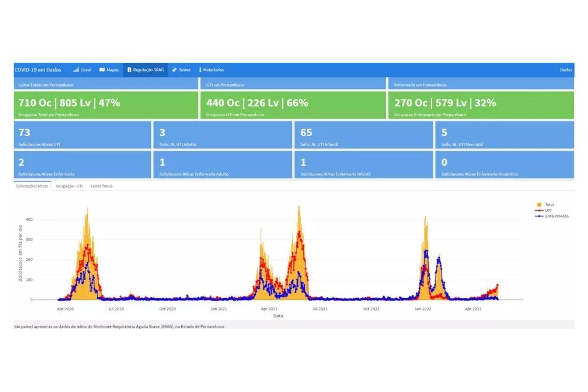Click the Geral bar chart icon
Viewport: 588px width, 392px height.
(x=76, y=70)
